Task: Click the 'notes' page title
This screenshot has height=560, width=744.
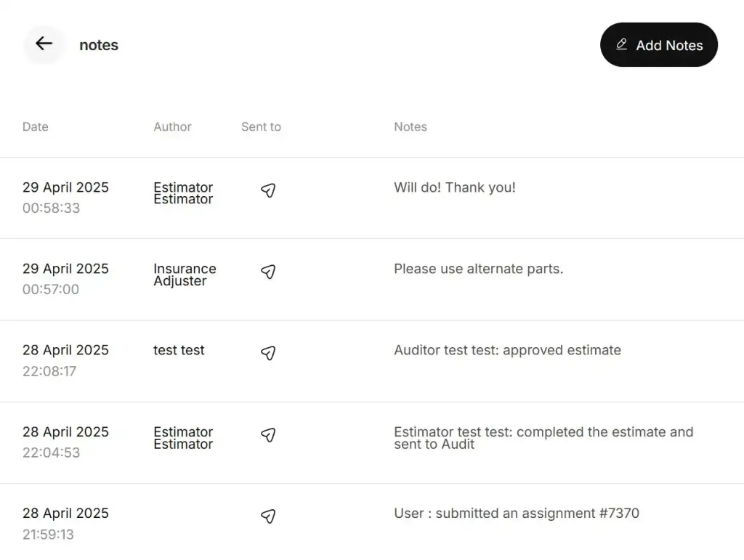Action: click(99, 45)
